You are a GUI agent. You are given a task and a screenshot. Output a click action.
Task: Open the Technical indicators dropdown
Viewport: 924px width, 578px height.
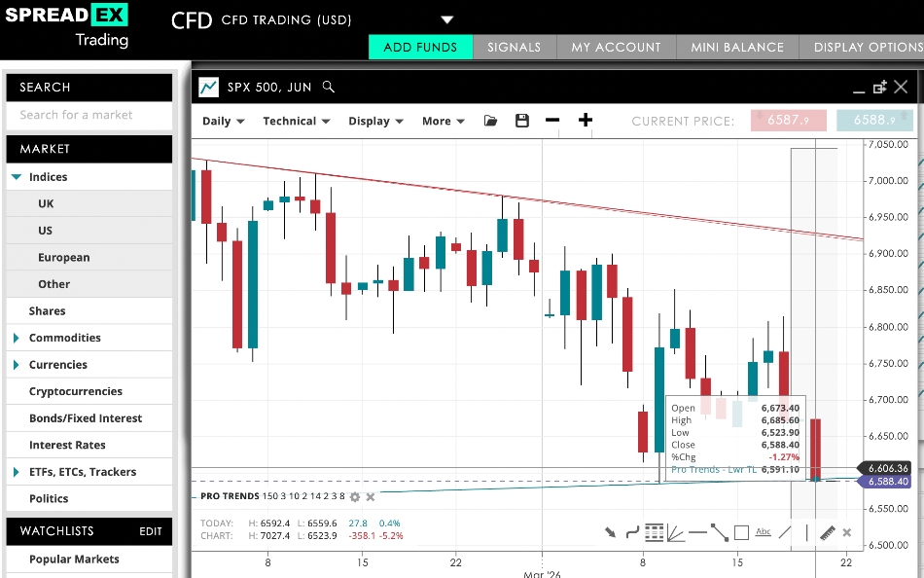pyautogui.click(x=295, y=121)
